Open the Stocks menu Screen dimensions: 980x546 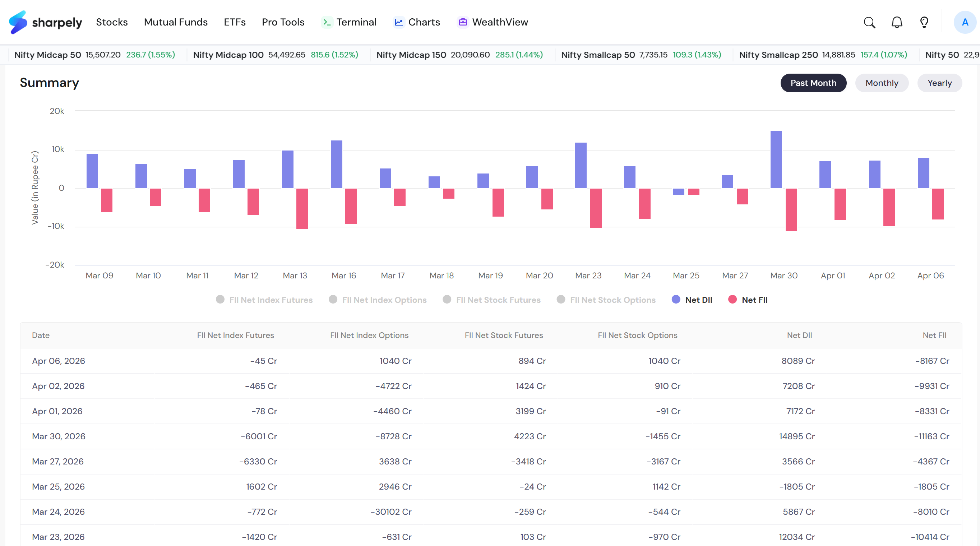[112, 22]
